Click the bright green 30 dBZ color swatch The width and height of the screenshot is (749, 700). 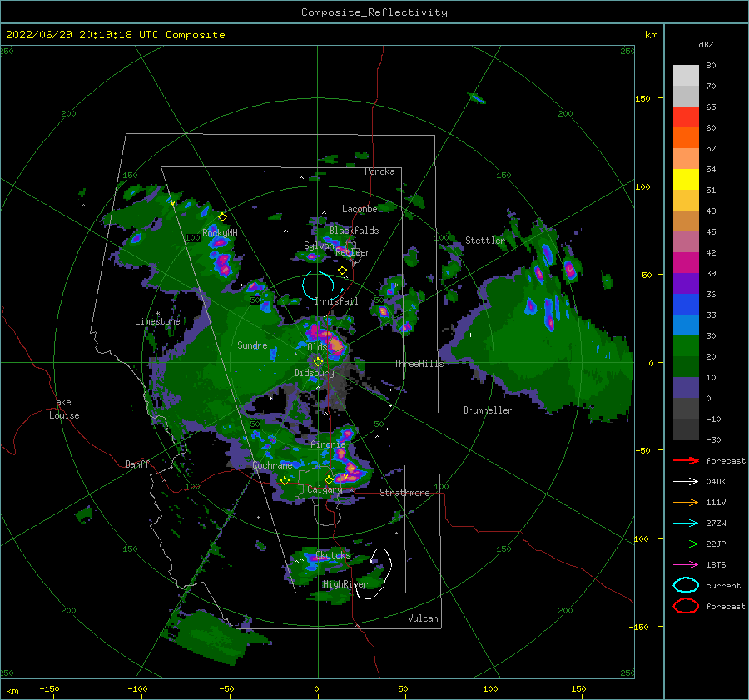pos(686,346)
